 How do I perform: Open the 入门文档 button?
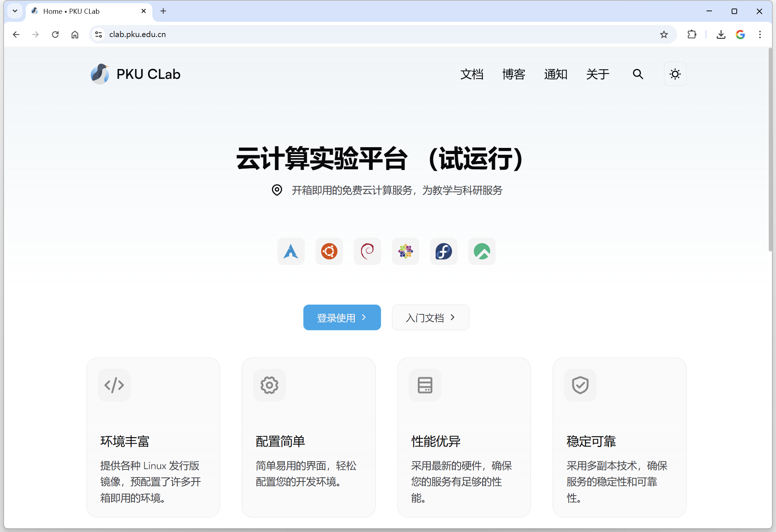pyautogui.click(x=430, y=318)
